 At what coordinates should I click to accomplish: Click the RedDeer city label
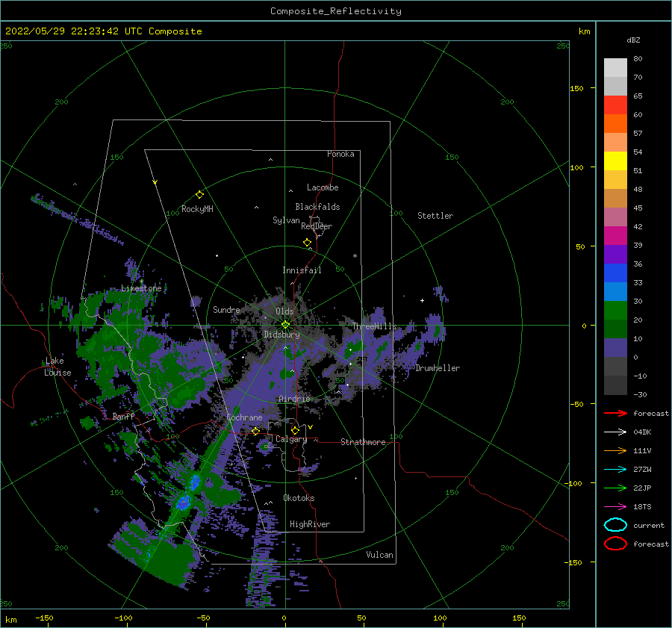click(317, 226)
